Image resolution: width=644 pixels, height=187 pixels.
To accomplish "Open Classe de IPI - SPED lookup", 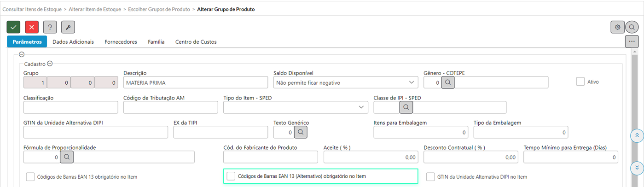I will point(406,107).
